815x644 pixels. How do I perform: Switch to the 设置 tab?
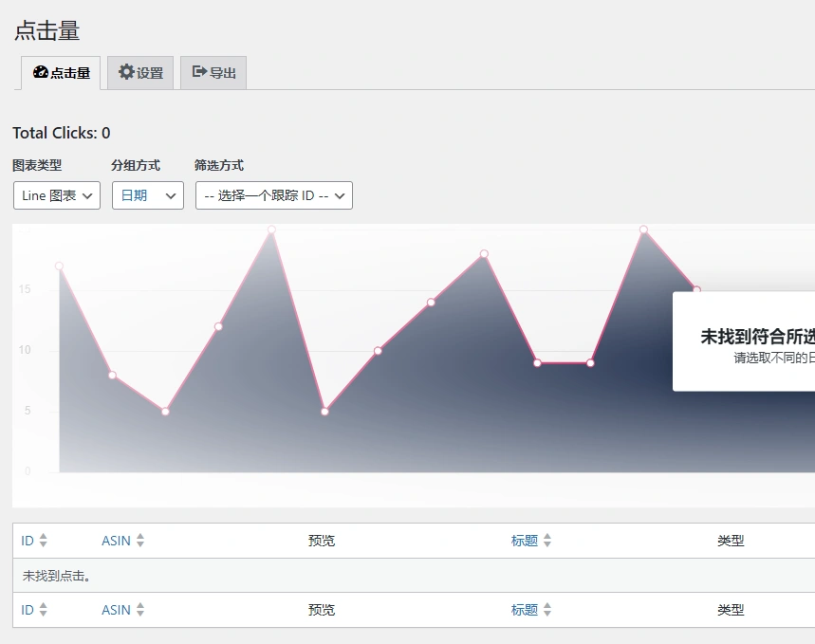tap(139, 71)
